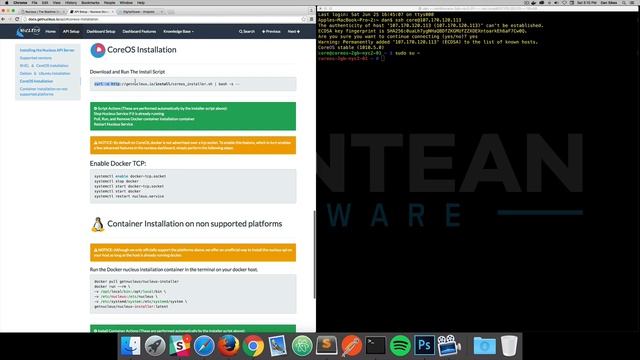
Task: Open Dashboard Setup in the navbar
Action: click(101, 31)
